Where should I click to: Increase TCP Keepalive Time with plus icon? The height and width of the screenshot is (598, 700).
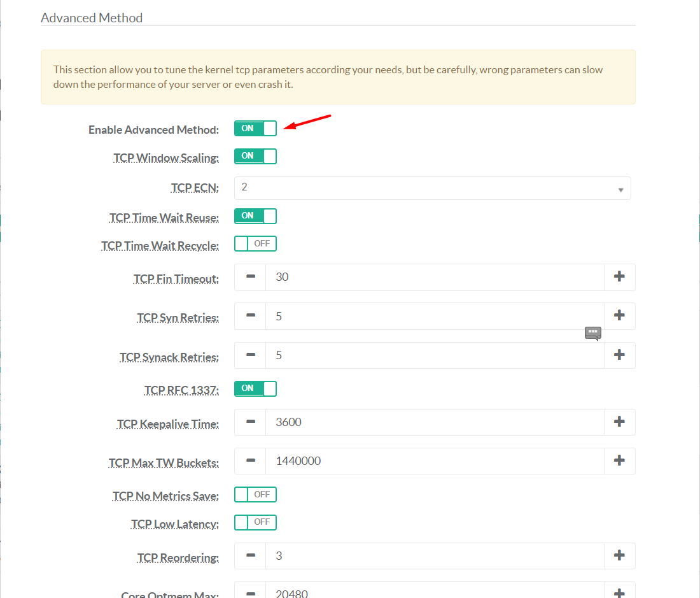point(619,422)
